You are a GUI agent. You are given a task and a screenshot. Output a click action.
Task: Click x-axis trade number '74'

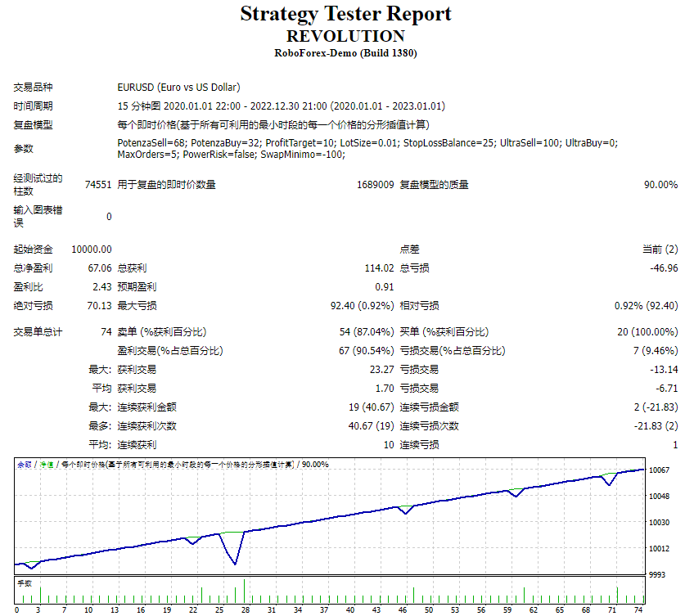tap(638, 610)
